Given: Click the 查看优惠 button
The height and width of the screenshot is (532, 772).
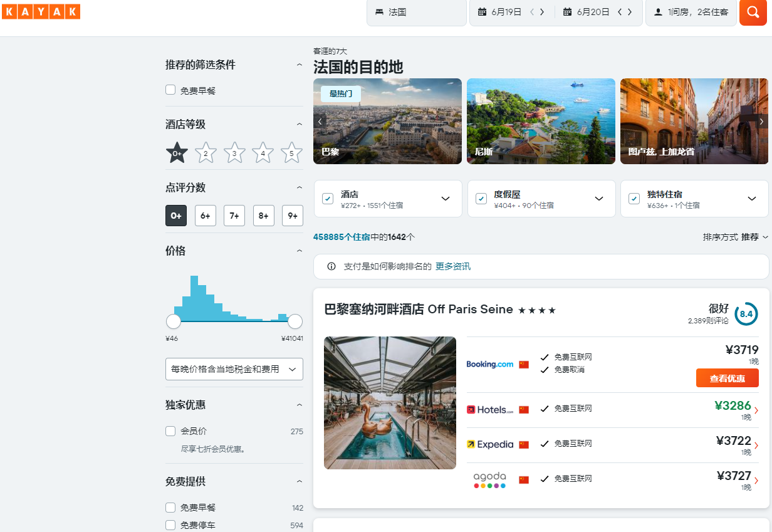Looking at the screenshot, I should pos(727,378).
